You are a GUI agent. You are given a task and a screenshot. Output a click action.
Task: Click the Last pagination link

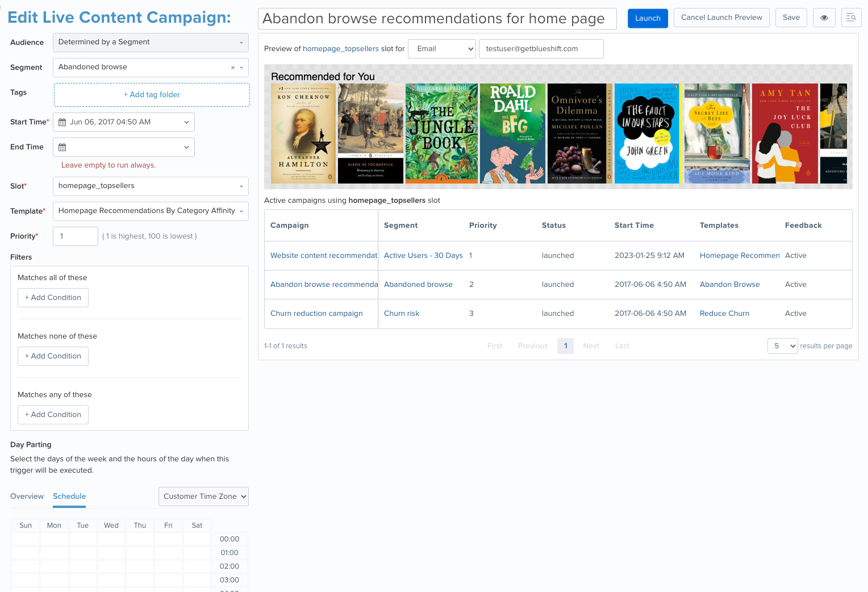coord(622,346)
